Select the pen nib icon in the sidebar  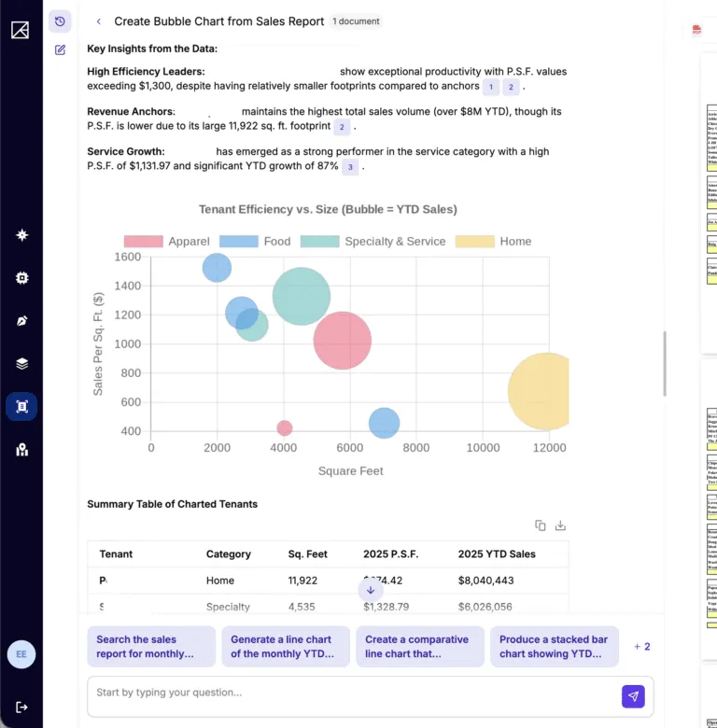21,321
